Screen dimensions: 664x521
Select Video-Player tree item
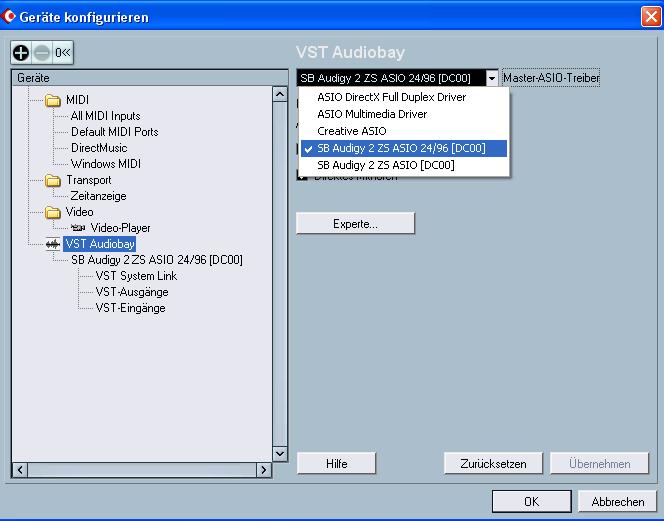(120, 228)
